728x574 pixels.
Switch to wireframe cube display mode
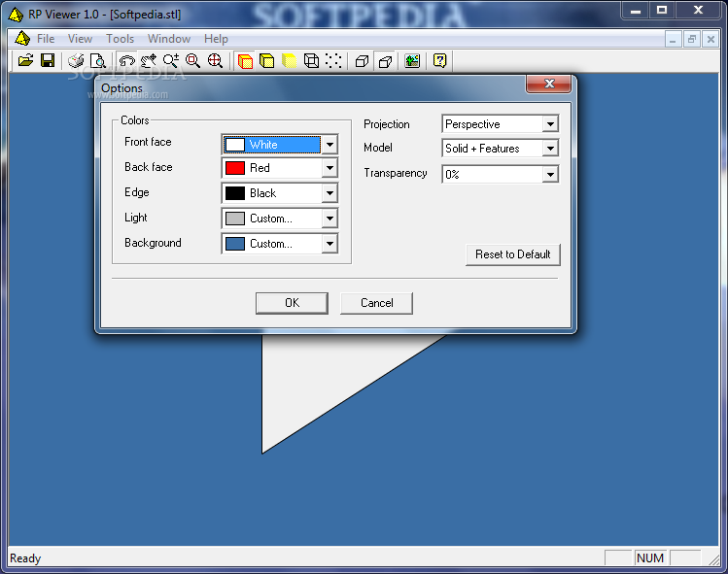click(311, 60)
